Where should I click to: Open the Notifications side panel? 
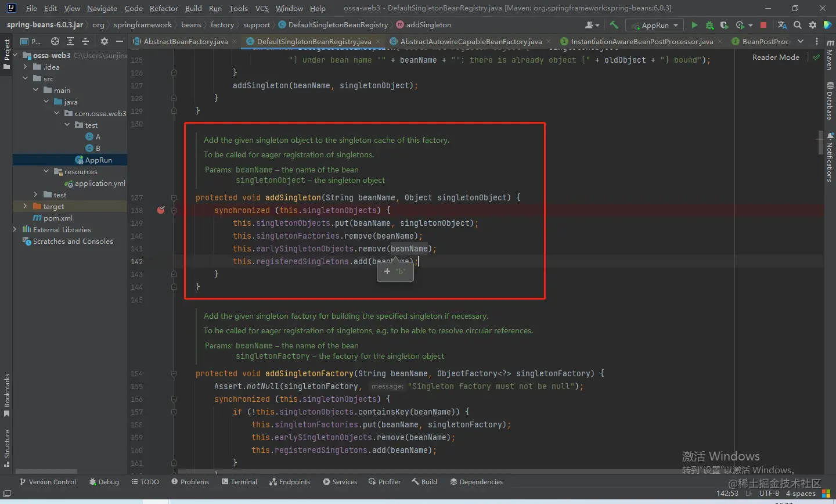830,157
